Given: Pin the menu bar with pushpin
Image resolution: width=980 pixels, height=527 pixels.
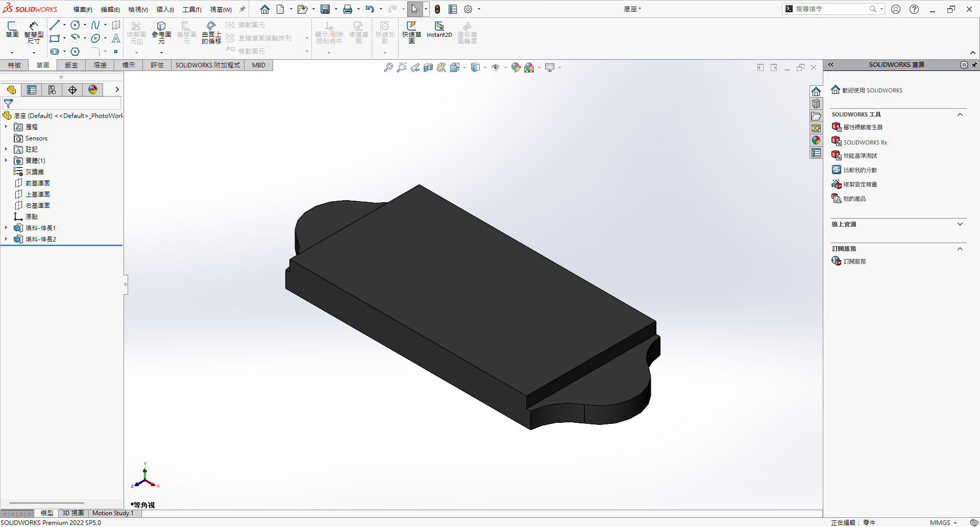Looking at the screenshot, I should pyautogui.click(x=242, y=9).
